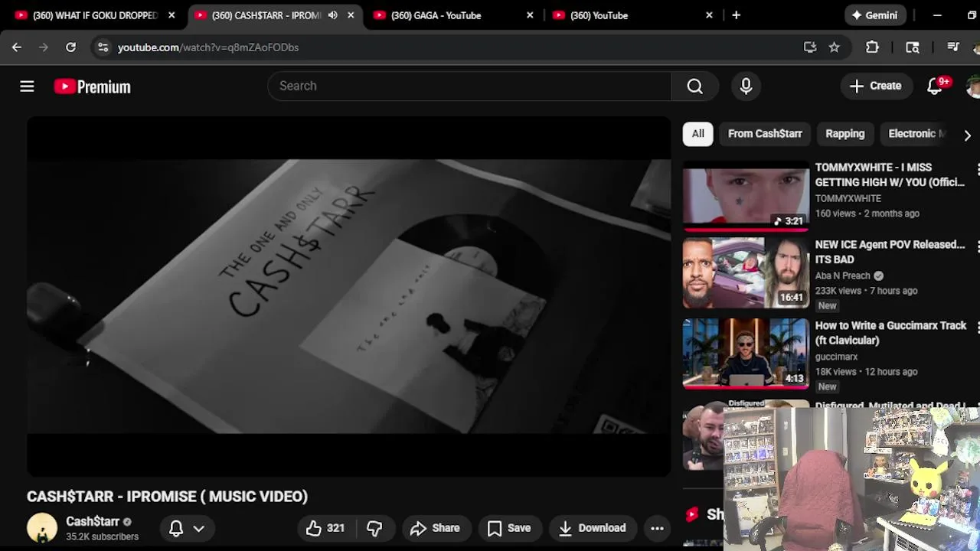The image size is (980, 551).
Task: Dislike the video thumbs down
Action: coord(374,528)
